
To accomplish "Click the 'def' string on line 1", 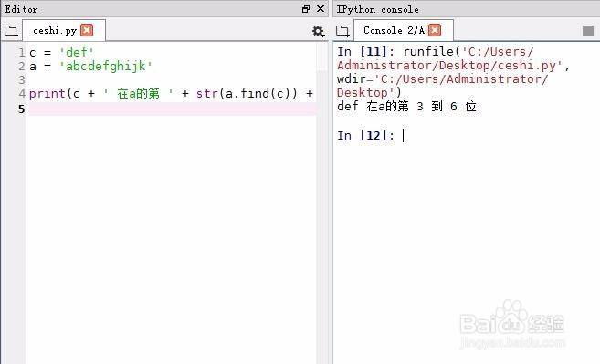I will coord(76,52).
